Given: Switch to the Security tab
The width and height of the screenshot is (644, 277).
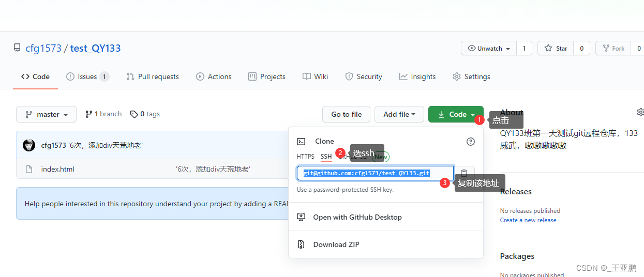Looking at the screenshot, I should point(364,76).
